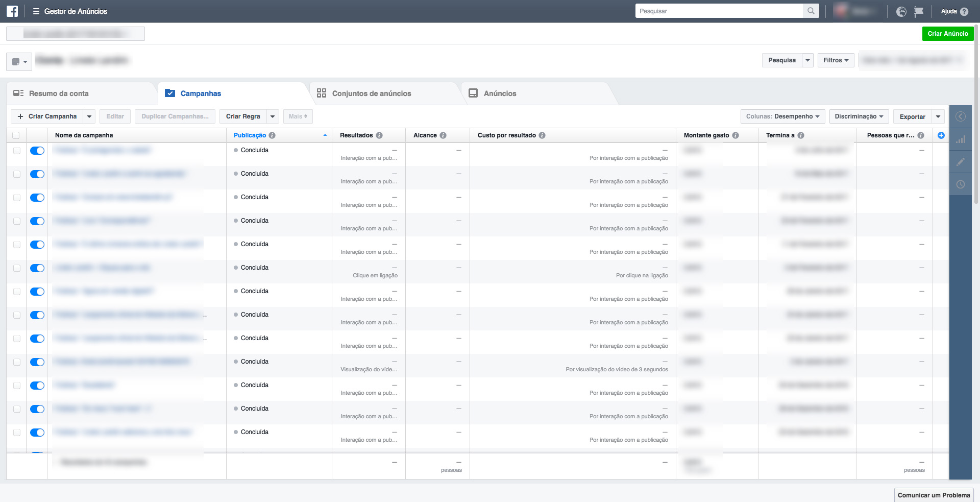
Task: Click the green Criar Anúncio button
Action: (x=947, y=34)
